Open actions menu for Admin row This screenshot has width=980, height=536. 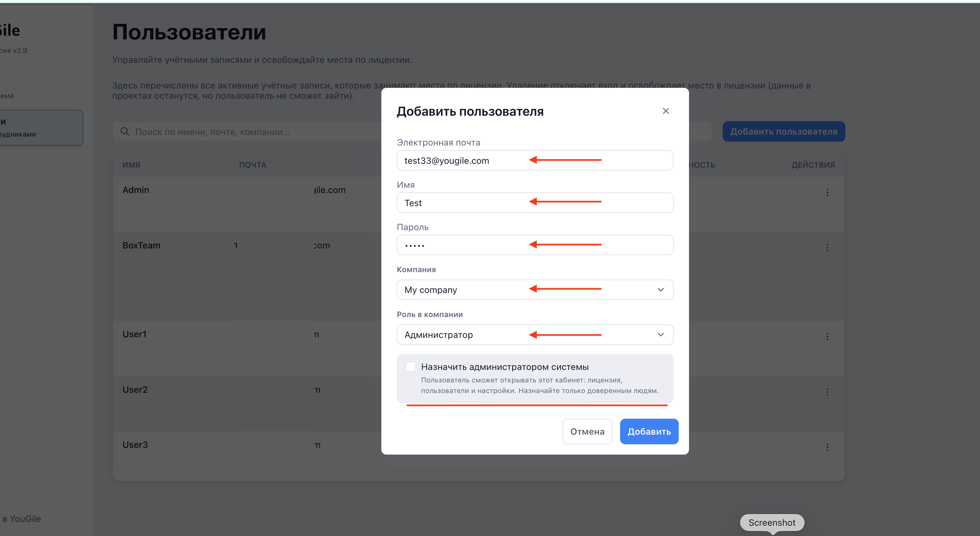827,192
